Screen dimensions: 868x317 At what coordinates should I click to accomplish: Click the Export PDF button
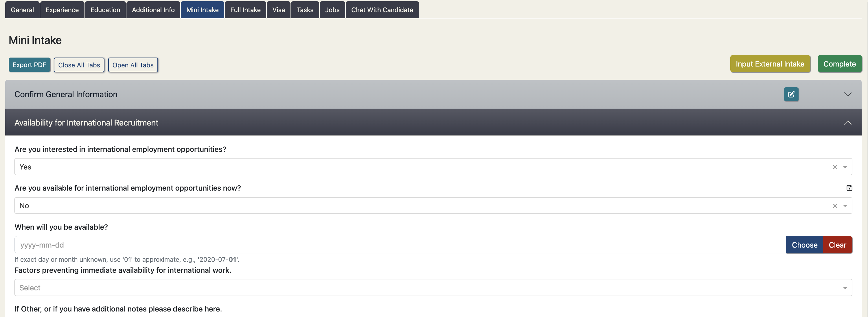29,65
